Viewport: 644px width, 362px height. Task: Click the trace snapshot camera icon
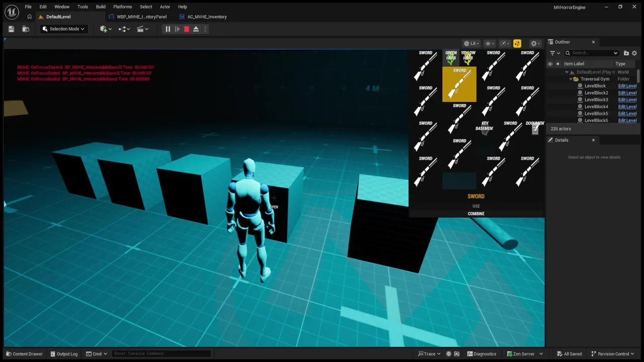tap(457, 354)
